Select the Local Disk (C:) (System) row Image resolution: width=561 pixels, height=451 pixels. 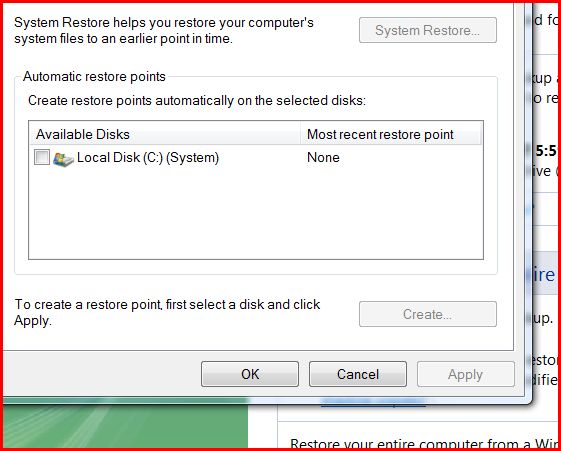click(x=255, y=158)
